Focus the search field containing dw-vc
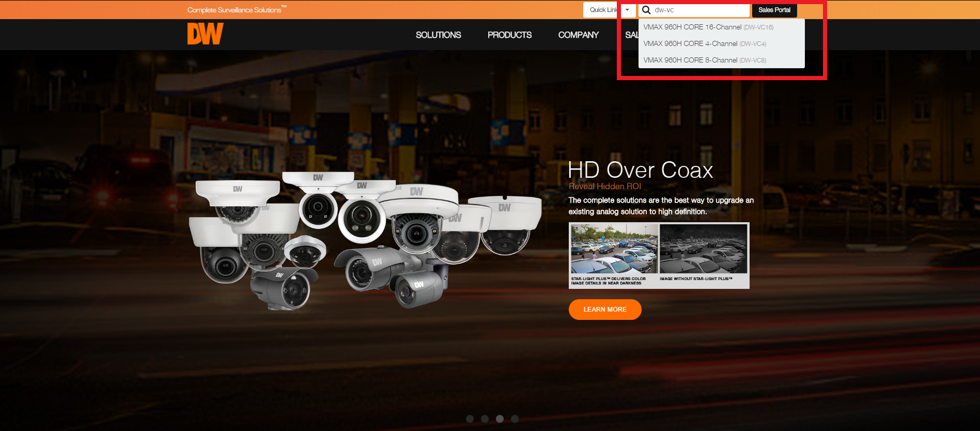980x431 pixels. tap(694, 10)
